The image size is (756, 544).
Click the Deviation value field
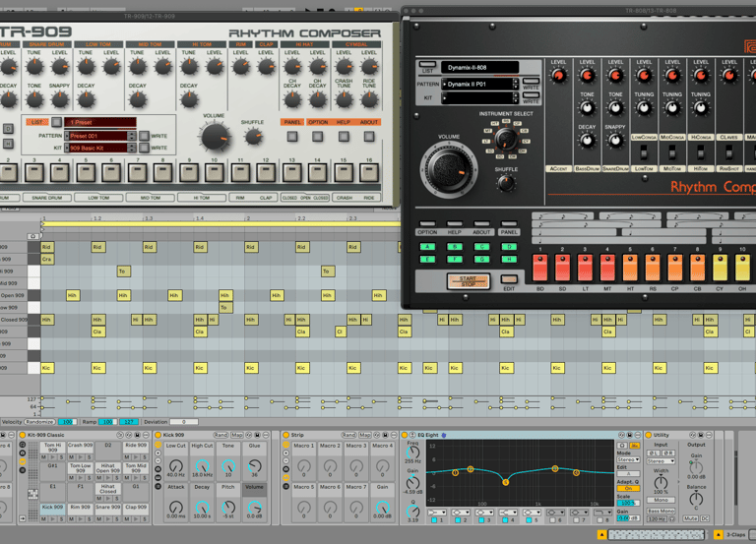click(184, 422)
